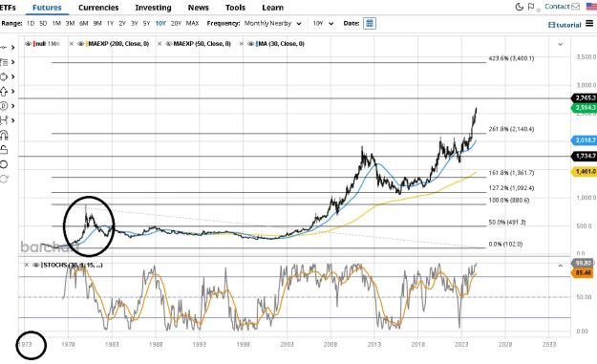This screenshot has height=364, width=597.
Task: Click the flag icon in top bar
Action: pyautogui.click(x=531, y=7)
